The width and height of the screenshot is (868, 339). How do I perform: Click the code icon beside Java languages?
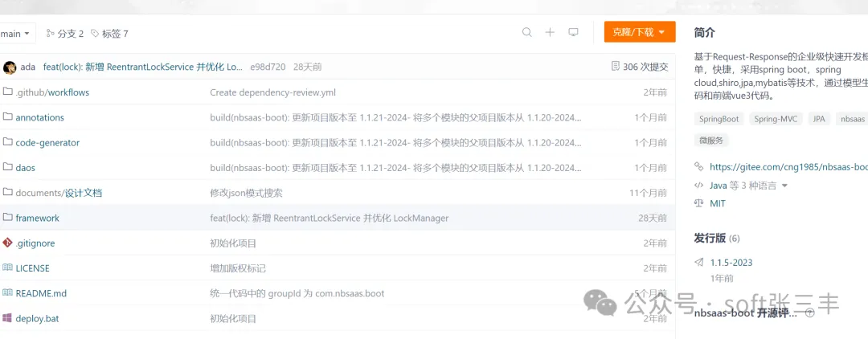[x=699, y=186]
